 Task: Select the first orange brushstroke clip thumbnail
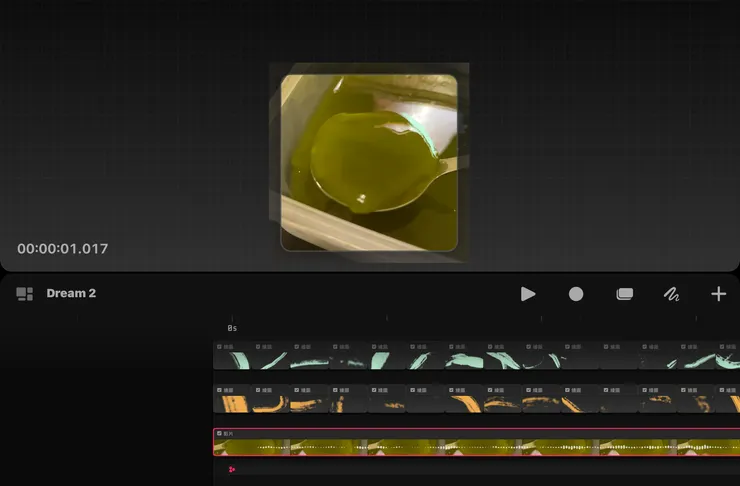click(232, 399)
